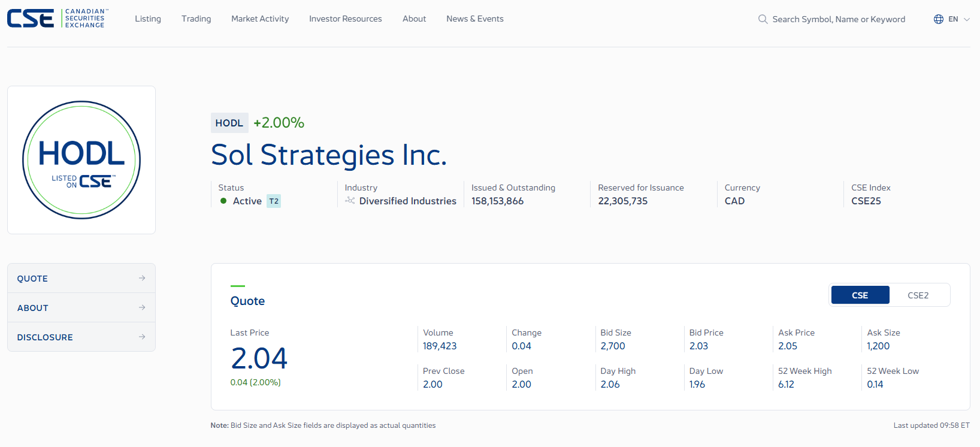Click the CAD currency value

click(734, 201)
